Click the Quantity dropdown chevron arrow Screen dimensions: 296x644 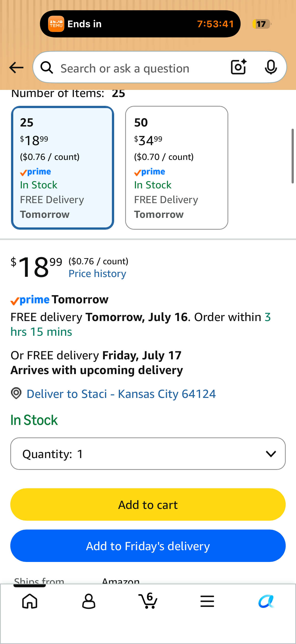[x=271, y=453]
